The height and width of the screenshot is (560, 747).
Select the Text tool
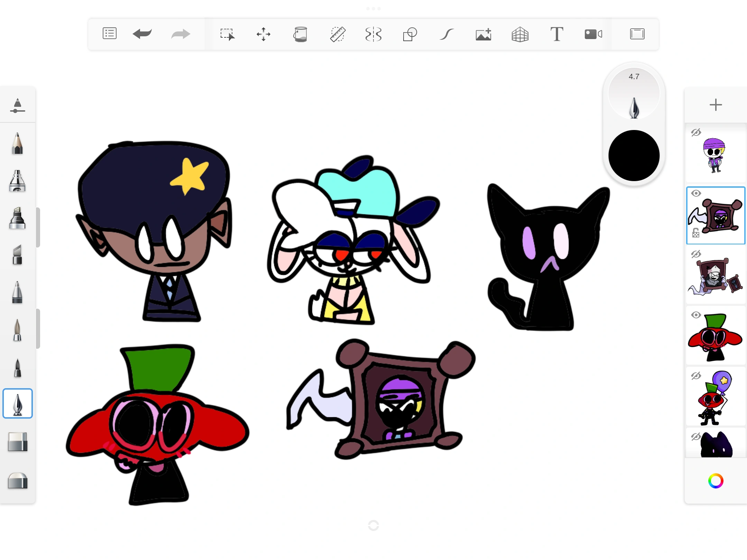pos(556,34)
